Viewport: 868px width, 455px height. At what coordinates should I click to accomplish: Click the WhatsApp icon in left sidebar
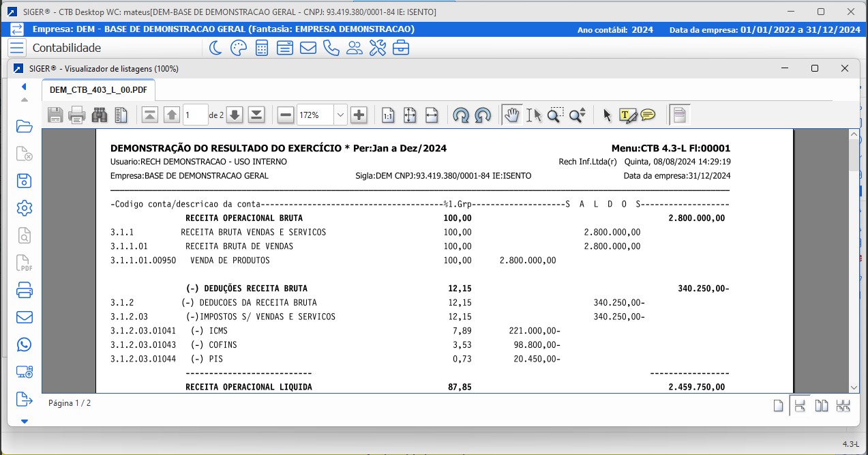(x=25, y=344)
